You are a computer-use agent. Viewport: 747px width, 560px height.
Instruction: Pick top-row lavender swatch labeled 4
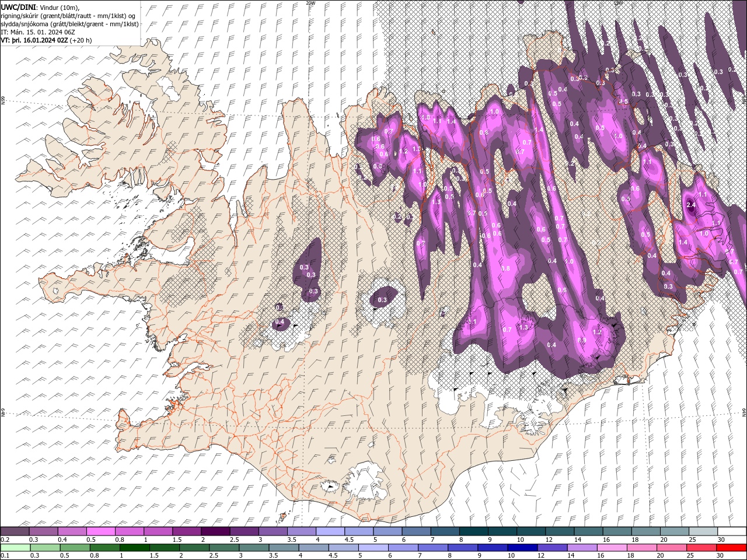click(x=330, y=531)
